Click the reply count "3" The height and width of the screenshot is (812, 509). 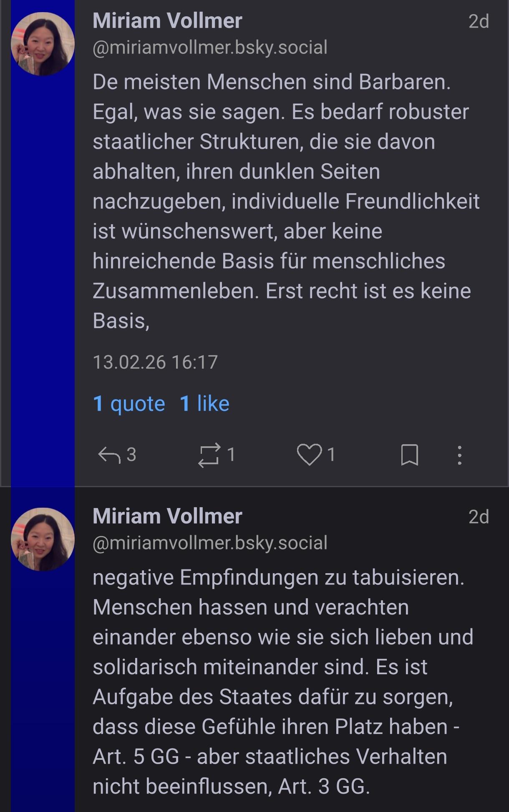click(x=131, y=455)
